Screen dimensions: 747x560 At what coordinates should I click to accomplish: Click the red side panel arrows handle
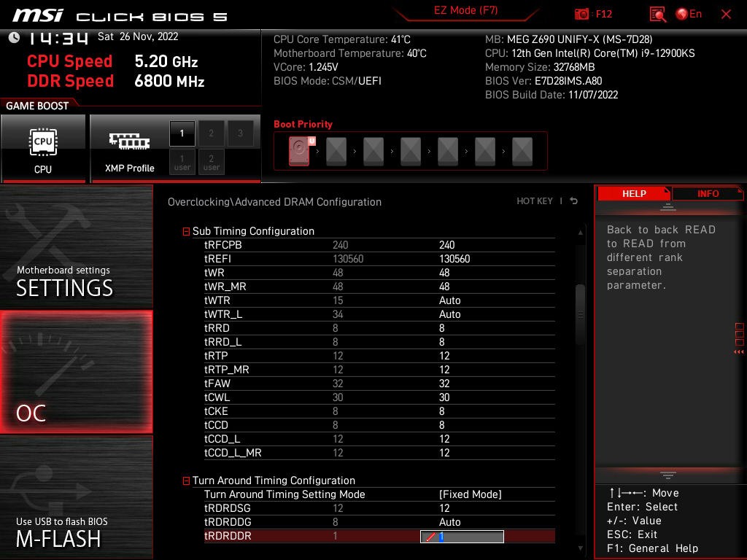(x=739, y=339)
